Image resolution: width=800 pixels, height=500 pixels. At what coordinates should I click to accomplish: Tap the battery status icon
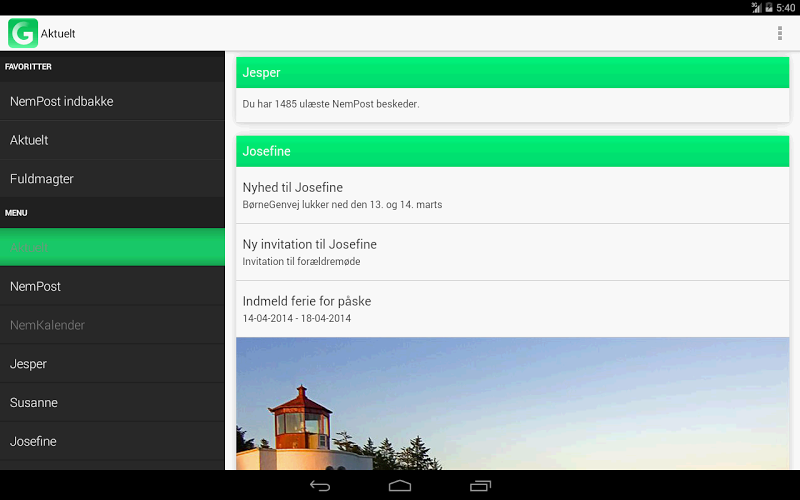pos(769,8)
